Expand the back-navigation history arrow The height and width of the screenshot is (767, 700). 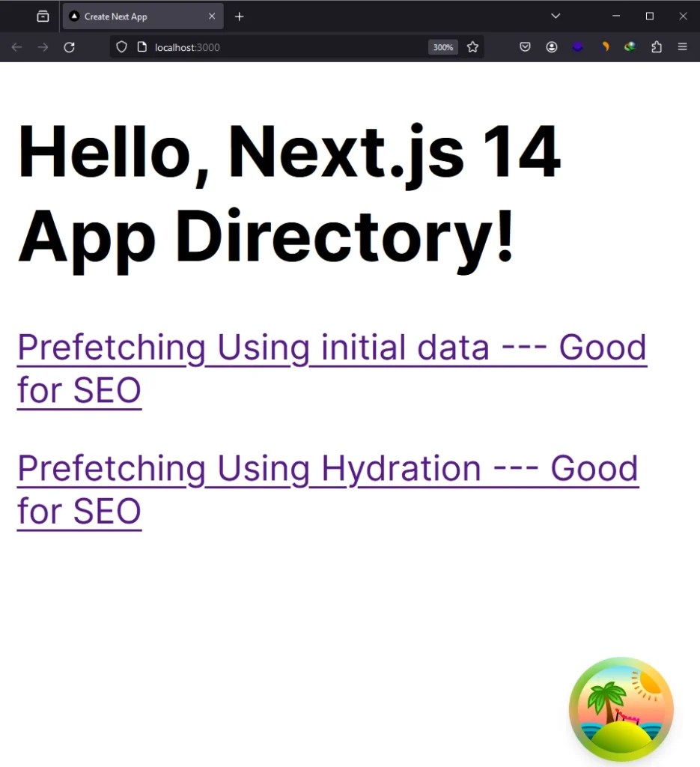coord(16,46)
